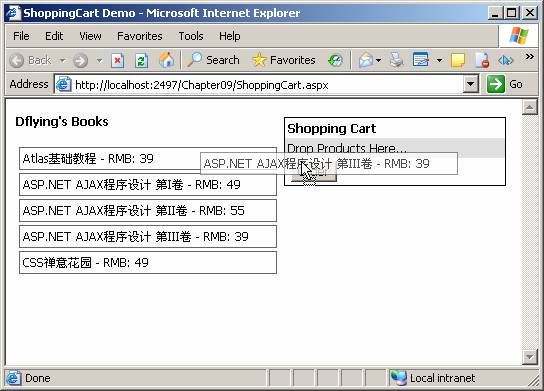
Task: Click the vertical scrollbar down arrow
Action: point(530,357)
